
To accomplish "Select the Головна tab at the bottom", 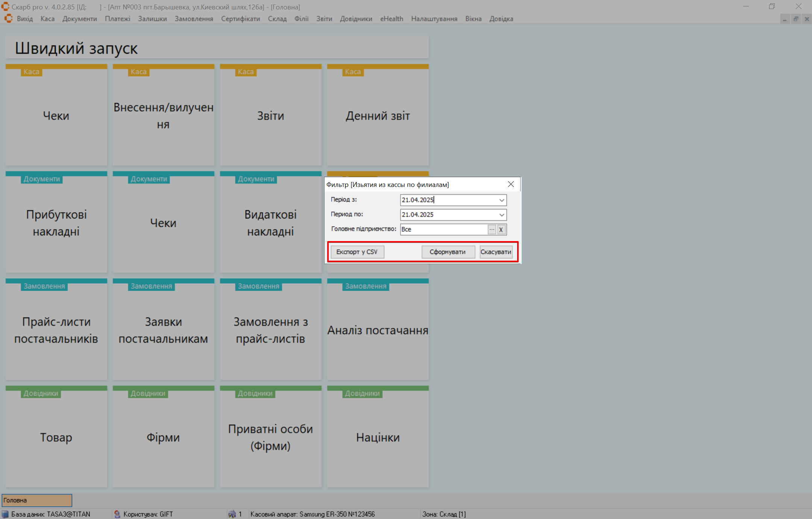I will [37, 500].
